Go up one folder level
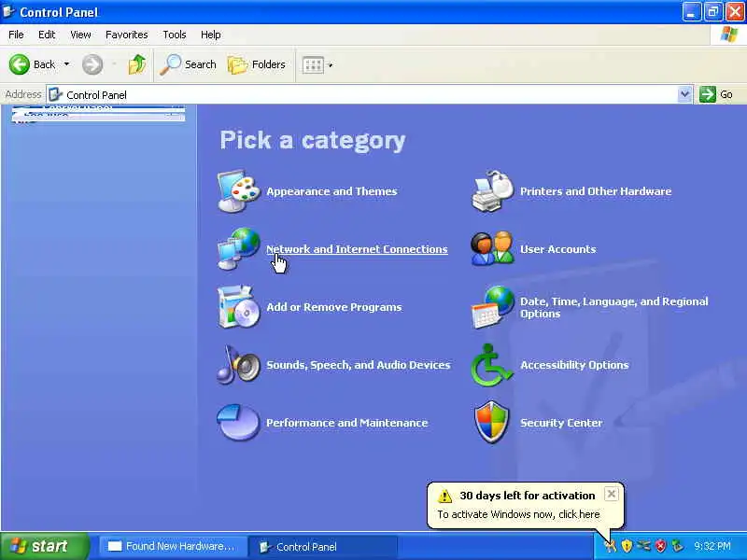Screen dimensions: 747x560 [x=137, y=64]
